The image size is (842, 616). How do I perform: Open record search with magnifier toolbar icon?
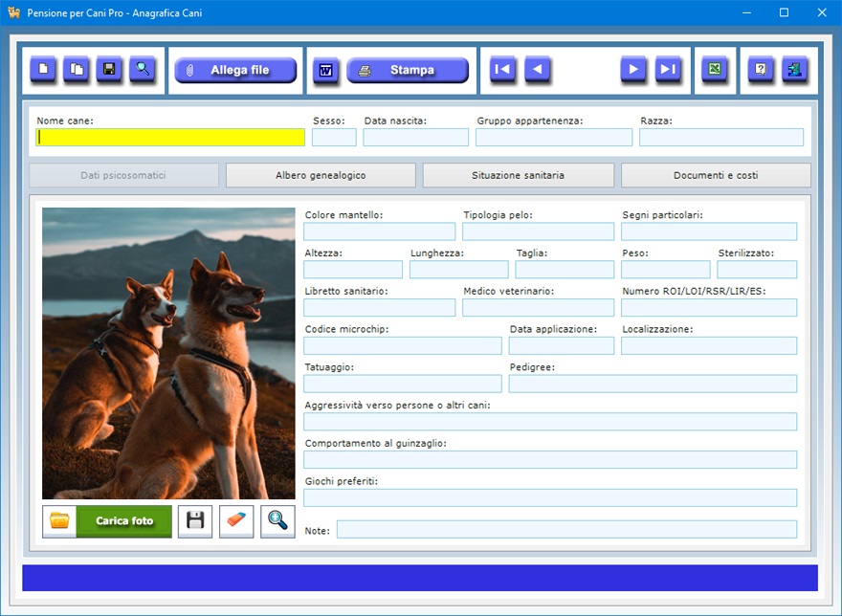click(x=143, y=69)
